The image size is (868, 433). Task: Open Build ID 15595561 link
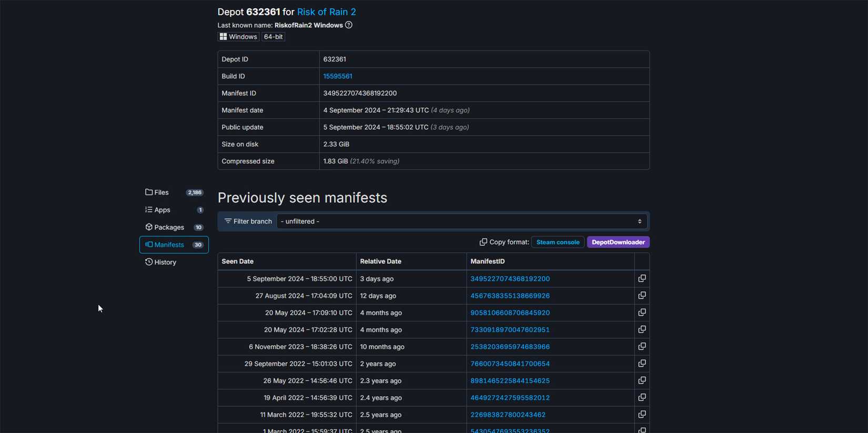coord(337,76)
